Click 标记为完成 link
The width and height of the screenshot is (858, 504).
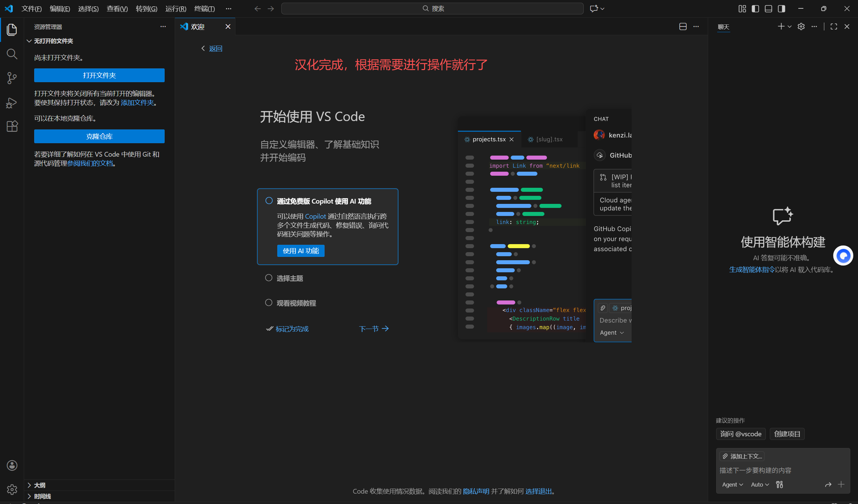coord(292,329)
